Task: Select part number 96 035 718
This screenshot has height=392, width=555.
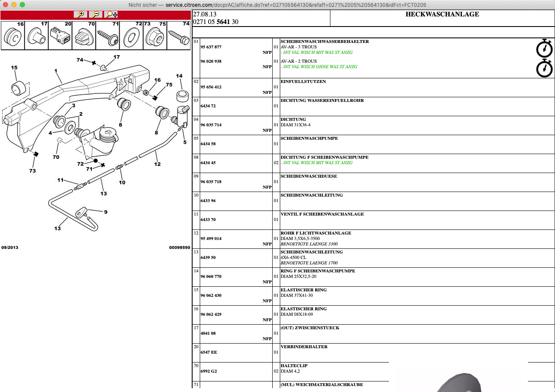Action: (x=211, y=181)
